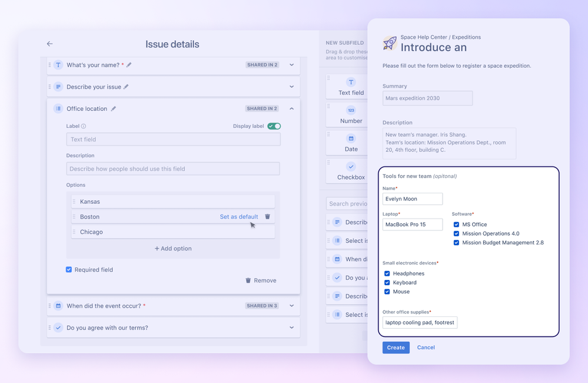
Task: Grab the Kansas option drag handle
Action: click(74, 202)
